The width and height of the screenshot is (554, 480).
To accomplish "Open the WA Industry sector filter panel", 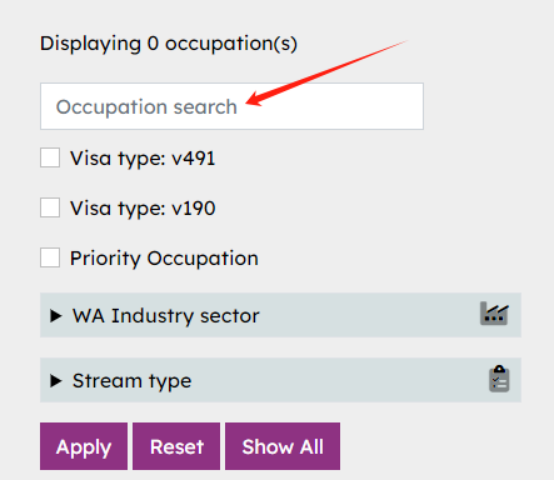I will [x=281, y=315].
